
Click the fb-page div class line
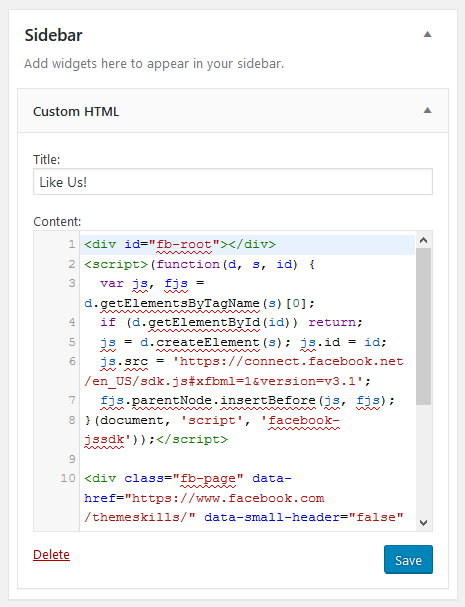(188, 478)
